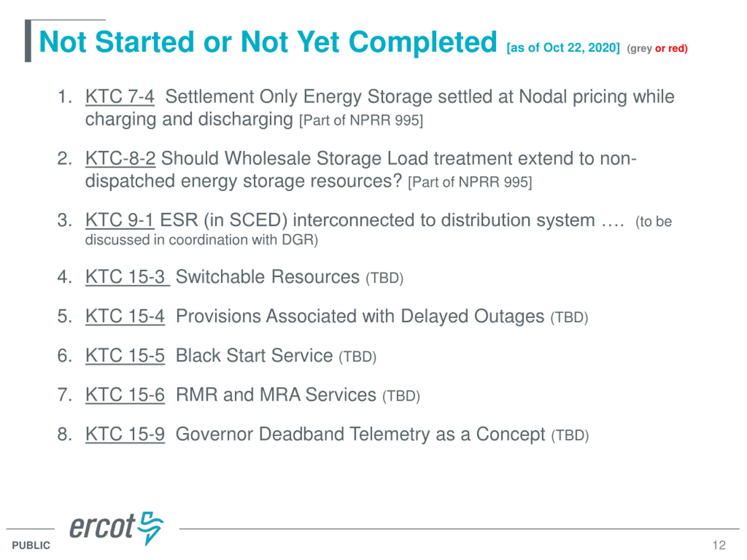Click 'Provisions Associated with Delayed Outages' text
Image resolution: width=747 pixels, height=560 pixels.
[x=360, y=316]
